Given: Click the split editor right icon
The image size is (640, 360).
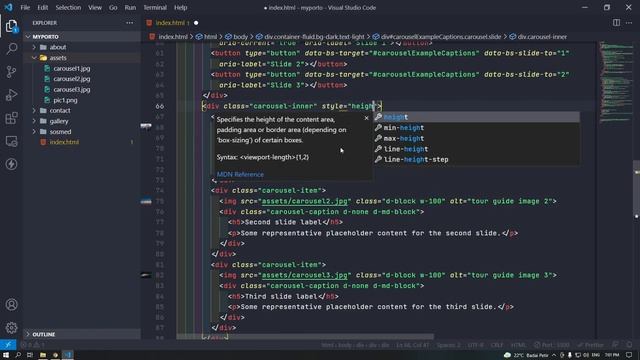Looking at the screenshot, I should (x=616, y=23).
